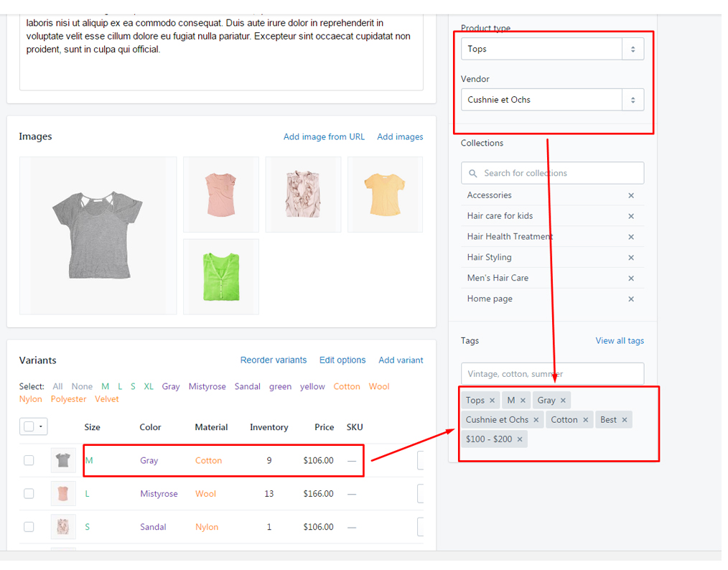Screen dimensions: 728x570
Task: Tick the Sandal Nylon variant checkbox
Action: tap(29, 526)
